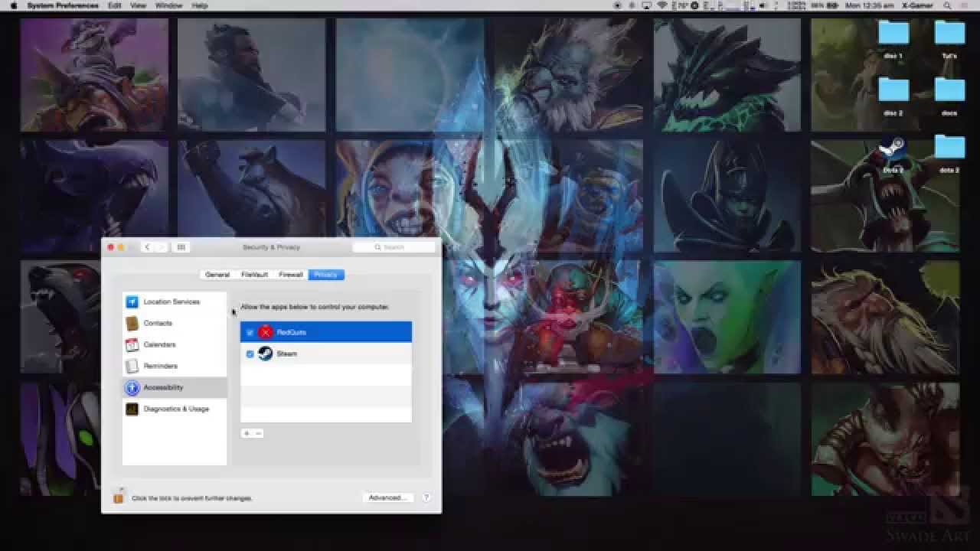Open the help question mark button
Screen dimensions: 980x551
pyautogui.click(x=426, y=497)
